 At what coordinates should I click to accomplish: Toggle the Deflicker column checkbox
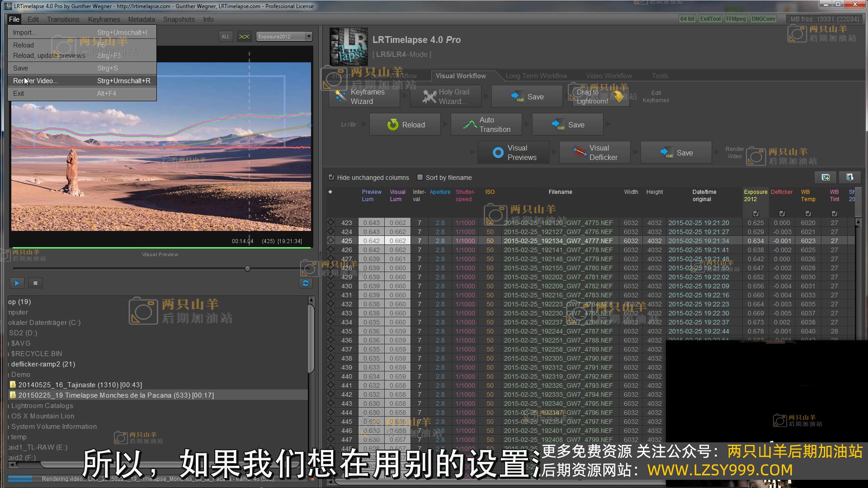782,214
